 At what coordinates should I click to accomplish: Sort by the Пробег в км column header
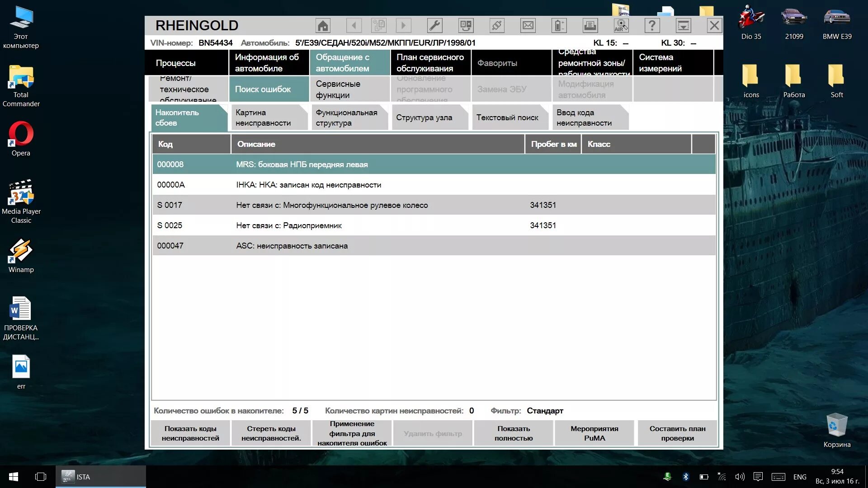click(553, 144)
